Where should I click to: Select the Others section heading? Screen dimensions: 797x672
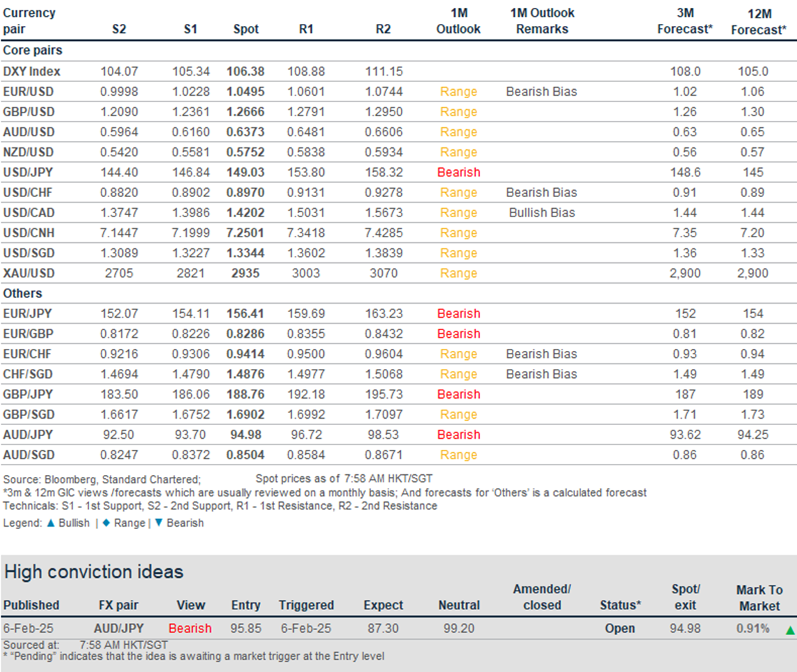pos(23,293)
